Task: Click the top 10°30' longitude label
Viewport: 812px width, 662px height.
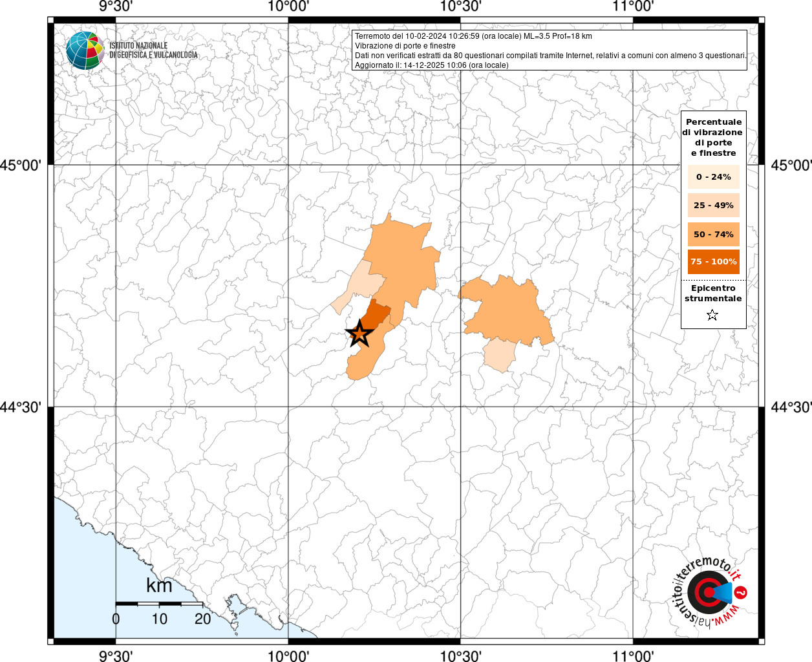Action: pyautogui.click(x=460, y=7)
